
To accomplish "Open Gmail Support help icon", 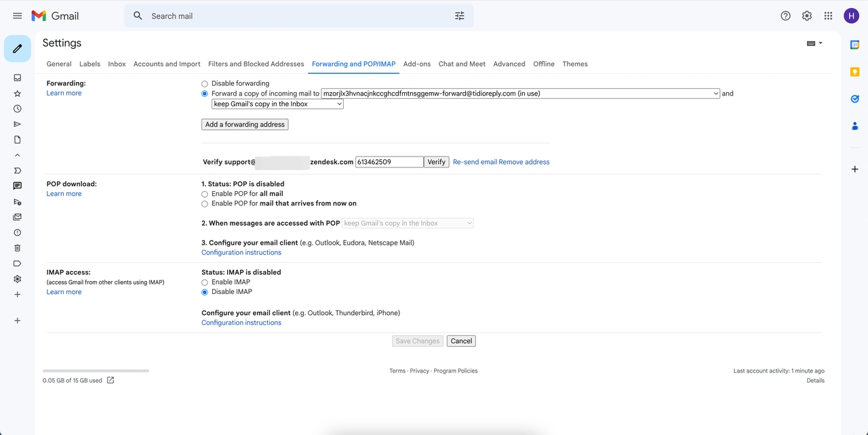I will pyautogui.click(x=785, y=16).
